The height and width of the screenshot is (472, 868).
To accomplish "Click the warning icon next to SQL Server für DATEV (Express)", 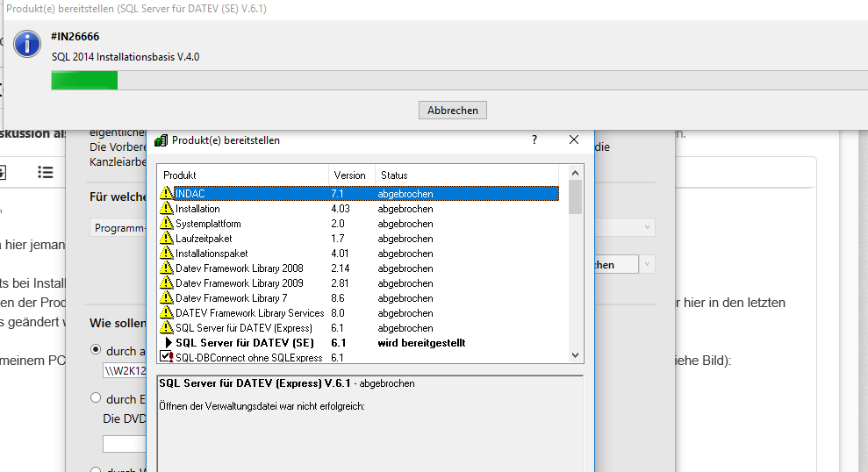I will [x=166, y=327].
